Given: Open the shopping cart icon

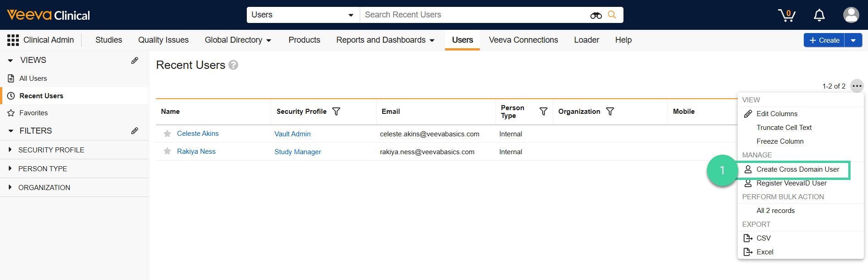Looking at the screenshot, I should point(787,15).
